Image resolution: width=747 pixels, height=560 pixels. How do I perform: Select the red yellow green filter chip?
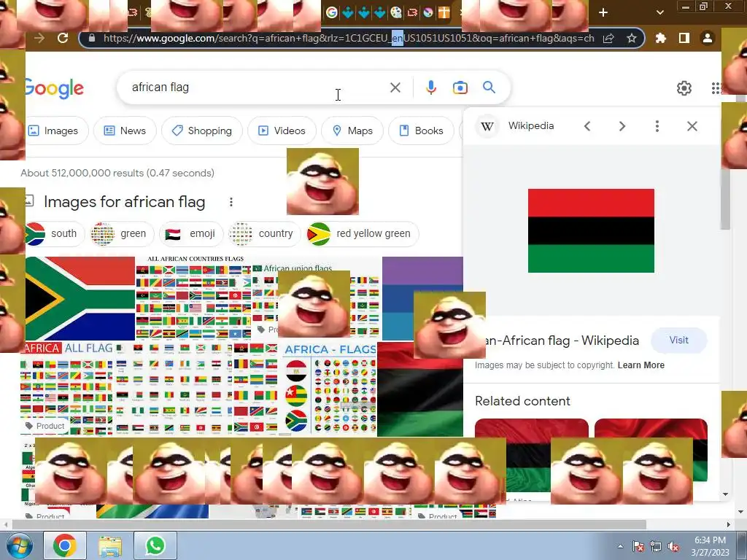point(363,234)
